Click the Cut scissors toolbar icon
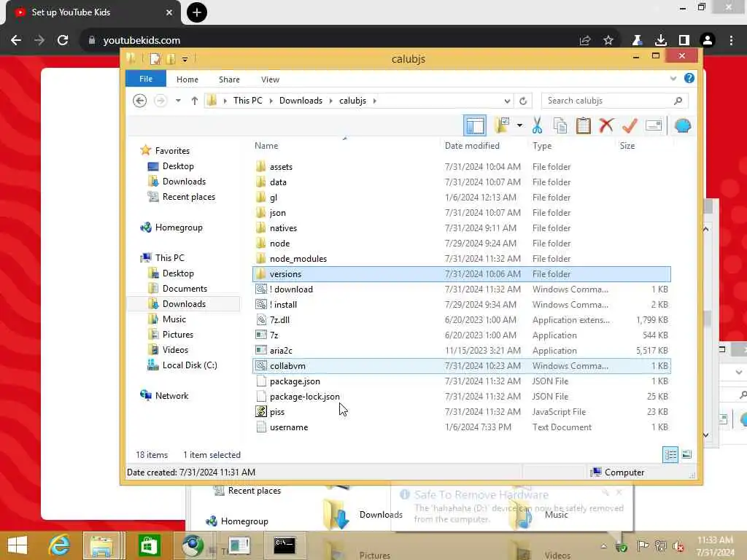Screen dimensions: 747x560 click(537, 125)
